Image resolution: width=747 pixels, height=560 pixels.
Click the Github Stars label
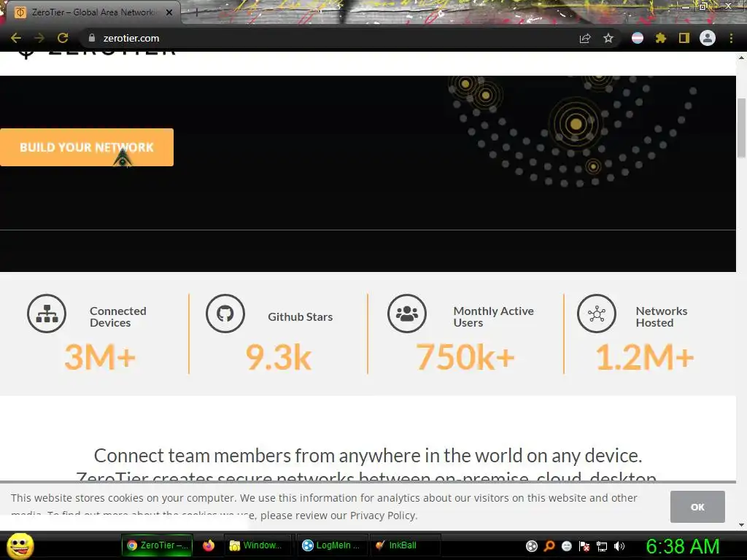click(x=300, y=316)
